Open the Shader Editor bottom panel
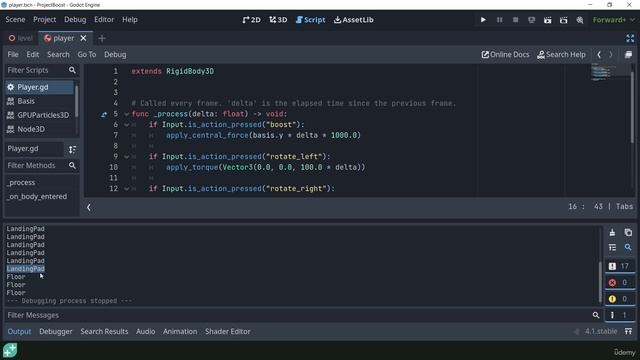This screenshot has width=640, height=360. (228, 331)
